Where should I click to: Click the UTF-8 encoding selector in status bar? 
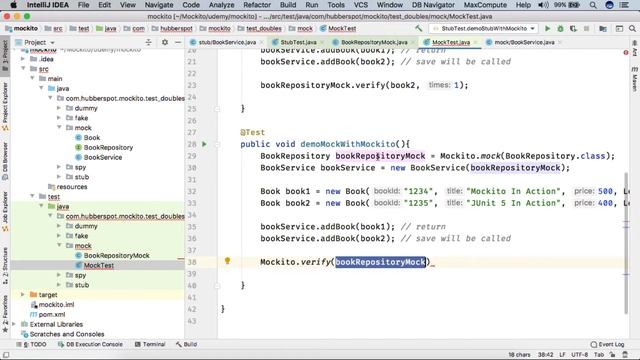click(x=580, y=355)
